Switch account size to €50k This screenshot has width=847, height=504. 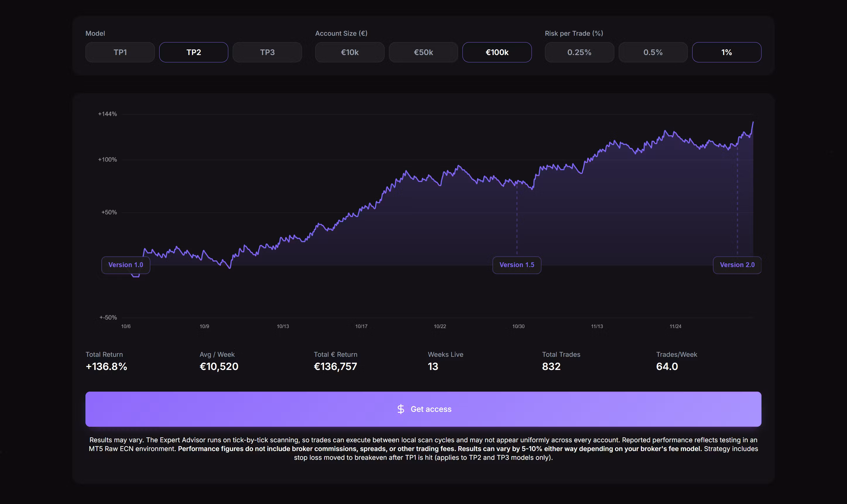pyautogui.click(x=423, y=52)
